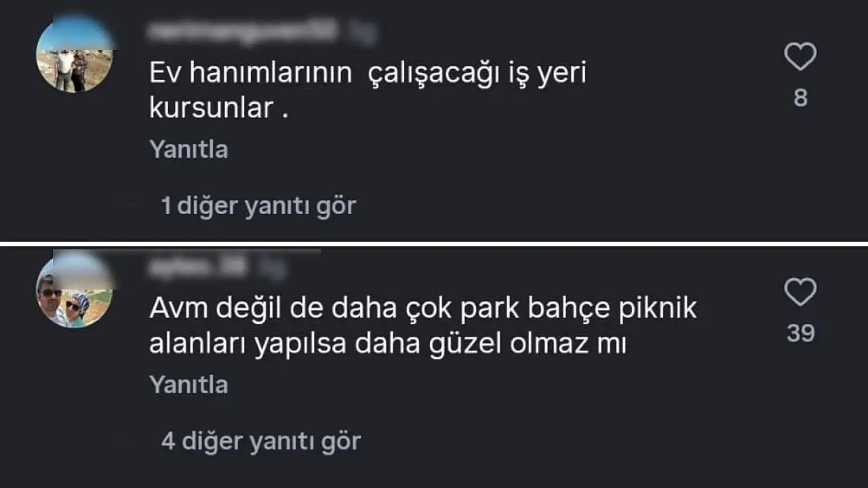Click "Yanıtla" under the park bahçe piknik comment
This screenshot has width=868, height=488.
tap(189, 385)
